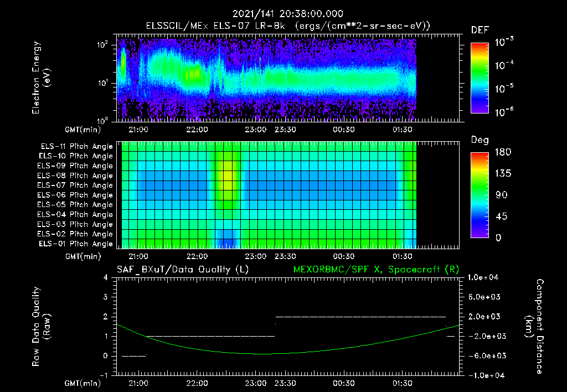This screenshot has width=567, height=392.
Task: Select the ELS-05 Pitch Angle row label
Action: (75, 205)
